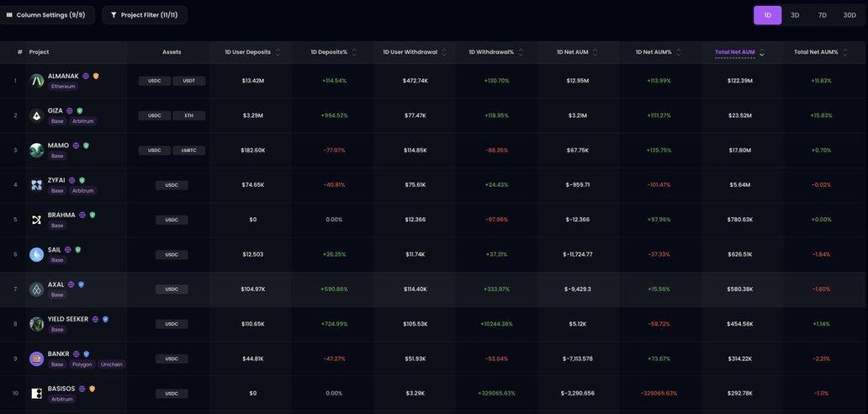Click the blue shield badge next to AXAL
Screen dimensions: 868x414
(82, 284)
